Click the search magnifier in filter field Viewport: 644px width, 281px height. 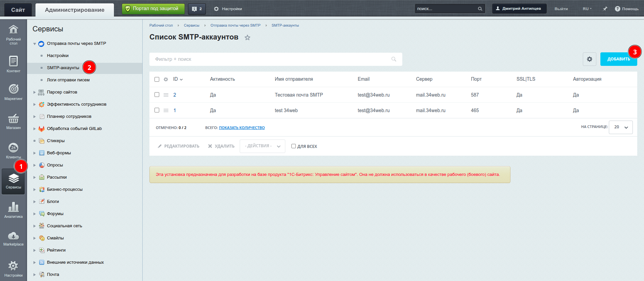[x=394, y=59]
